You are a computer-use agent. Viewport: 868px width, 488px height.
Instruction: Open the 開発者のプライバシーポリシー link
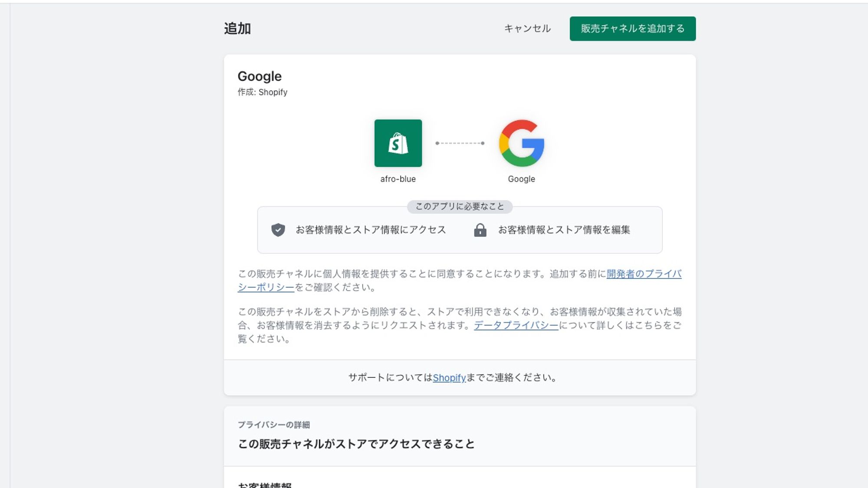coord(644,274)
